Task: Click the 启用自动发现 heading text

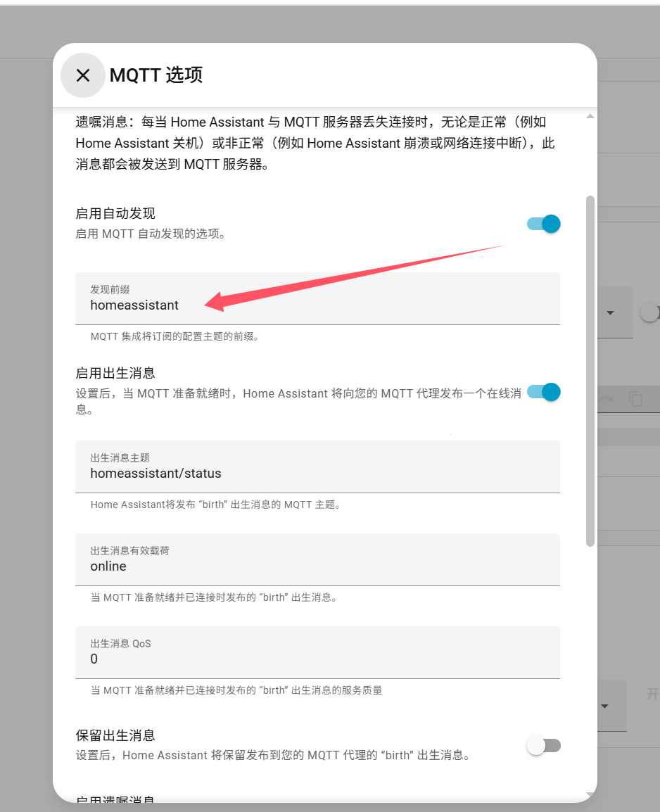Action: pos(115,213)
